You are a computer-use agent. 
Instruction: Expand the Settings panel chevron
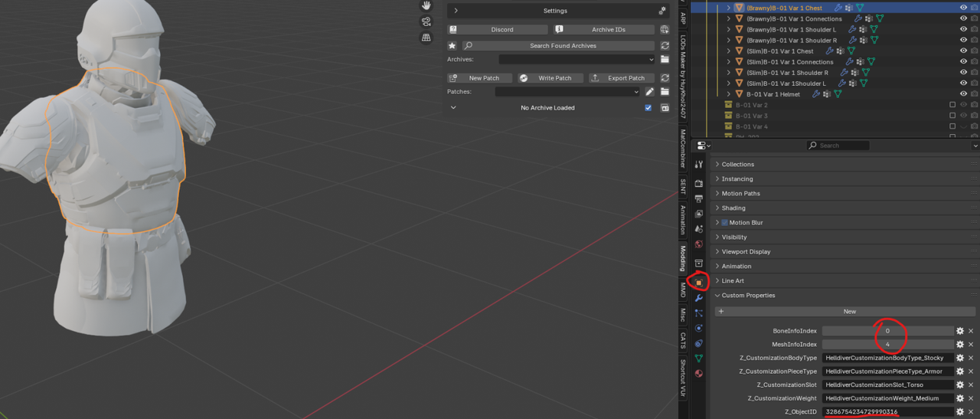[x=456, y=11]
